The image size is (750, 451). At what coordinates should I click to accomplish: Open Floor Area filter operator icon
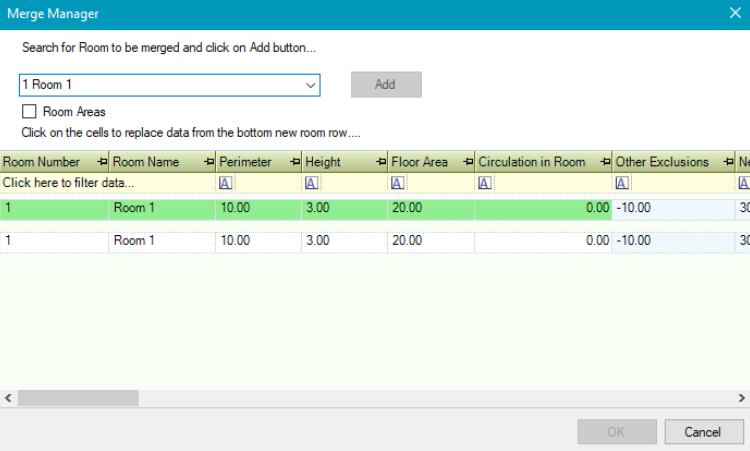click(x=398, y=183)
